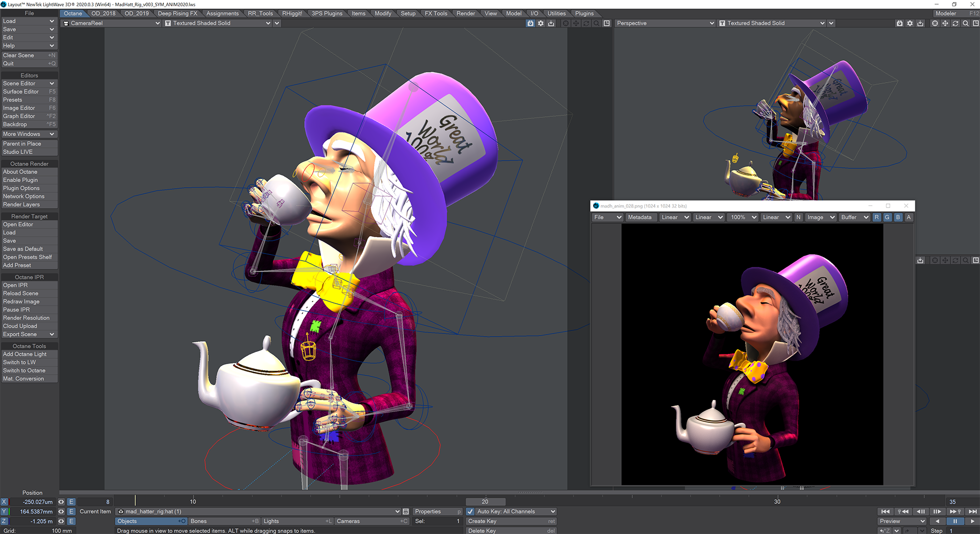Go to next keyframe in transport
The width and height of the screenshot is (980, 534).
click(x=955, y=512)
